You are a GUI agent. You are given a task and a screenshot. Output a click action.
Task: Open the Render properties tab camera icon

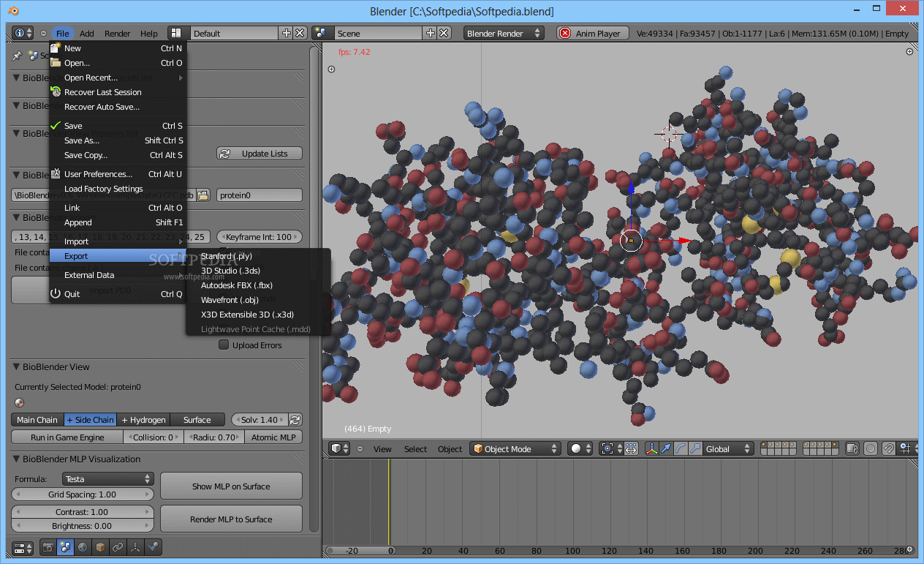click(x=48, y=547)
